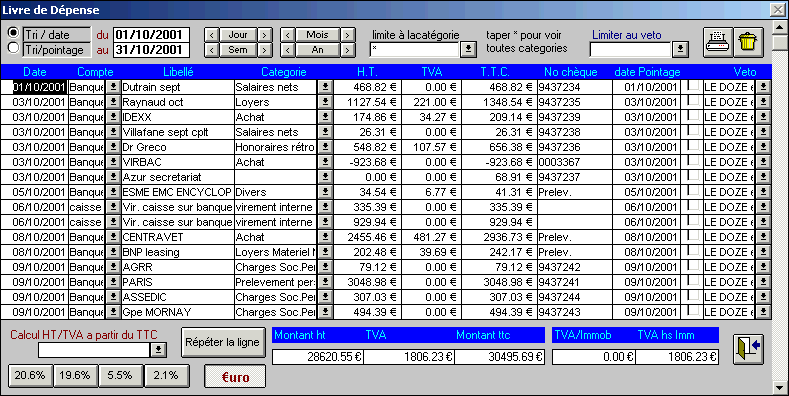The height and width of the screenshot is (396, 789).
Task: Select the Tri/pointage radio button
Action: [x=14, y=48]
